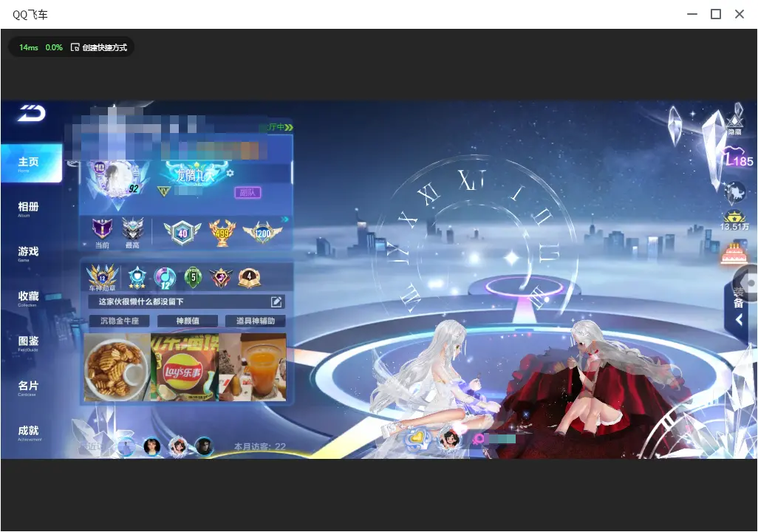Image resolution: width=758 pixels, height=532 pixels.
Task: Open the player avatar with level 92
Action: point(115,180)
